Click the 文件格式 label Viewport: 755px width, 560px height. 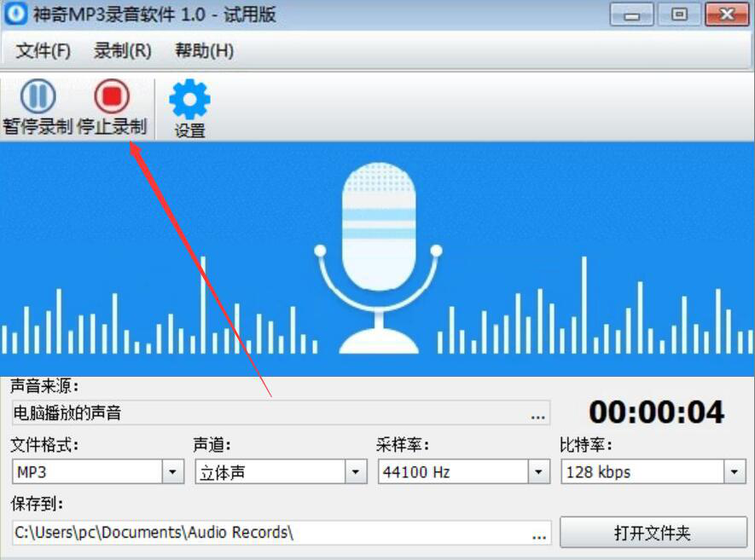[44, 445]
